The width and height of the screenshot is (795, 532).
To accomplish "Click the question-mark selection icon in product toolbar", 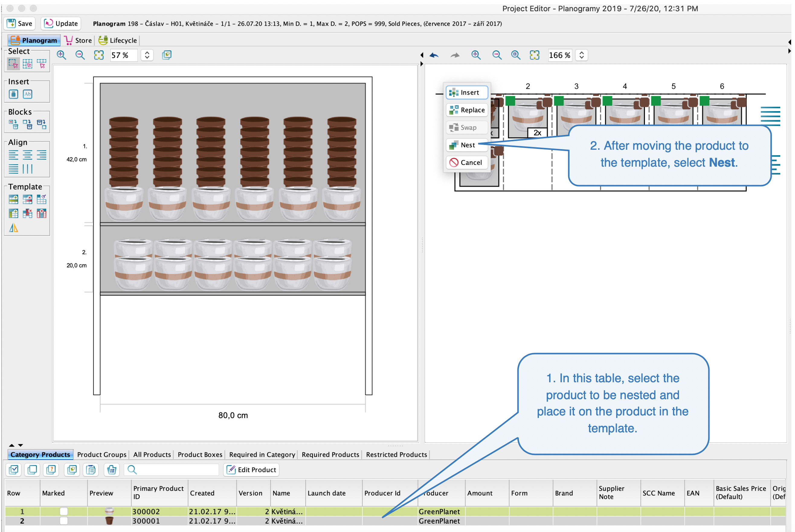I will [x=51, y=470].
